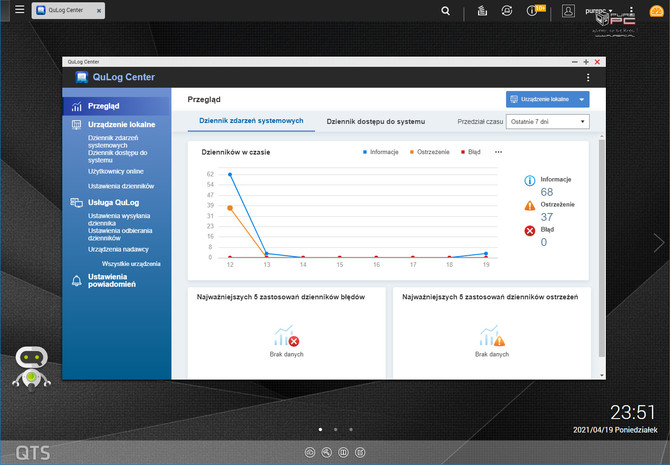Click the third round icon in bottom dock

pos(343,452)
